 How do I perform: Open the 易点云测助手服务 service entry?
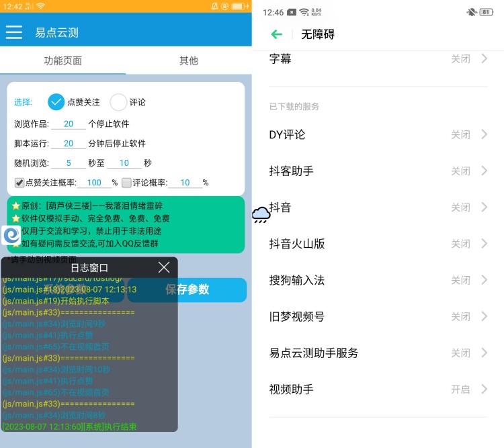(378, 353)
